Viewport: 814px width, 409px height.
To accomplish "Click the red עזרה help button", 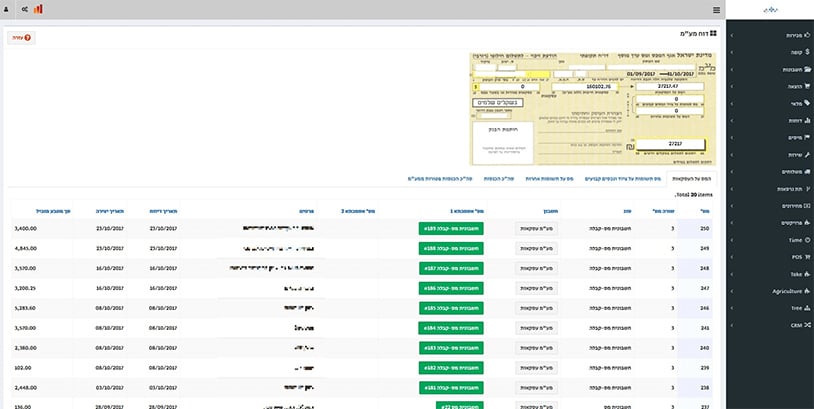I will pyautogui.click(x=21, y=37).
